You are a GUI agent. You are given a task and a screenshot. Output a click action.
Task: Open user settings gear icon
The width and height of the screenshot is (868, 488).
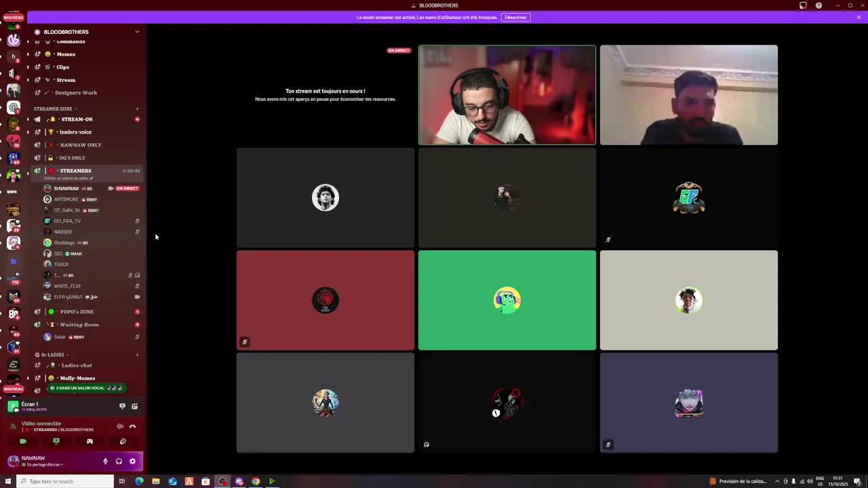coord(132,461)
